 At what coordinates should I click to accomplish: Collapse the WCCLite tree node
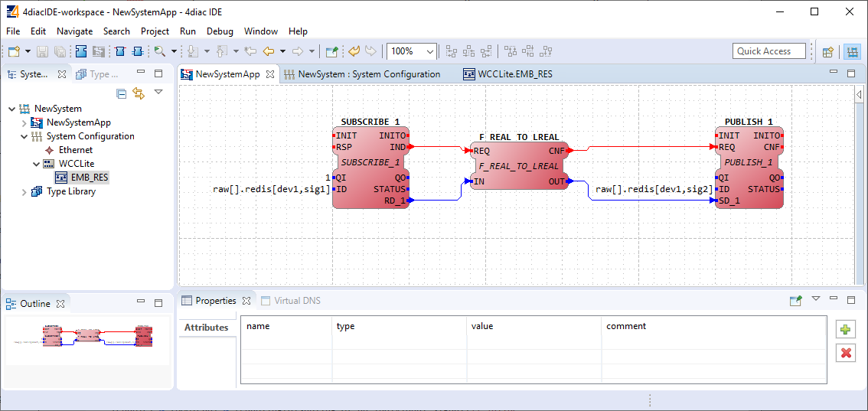36,164
